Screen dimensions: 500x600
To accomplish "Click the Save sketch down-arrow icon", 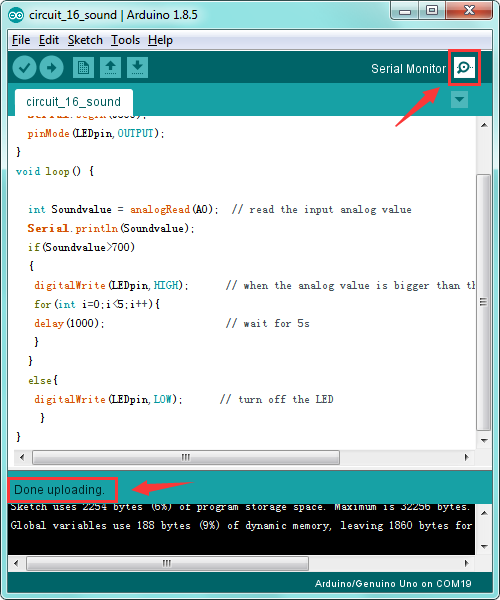I will click(x=138, y=68).
